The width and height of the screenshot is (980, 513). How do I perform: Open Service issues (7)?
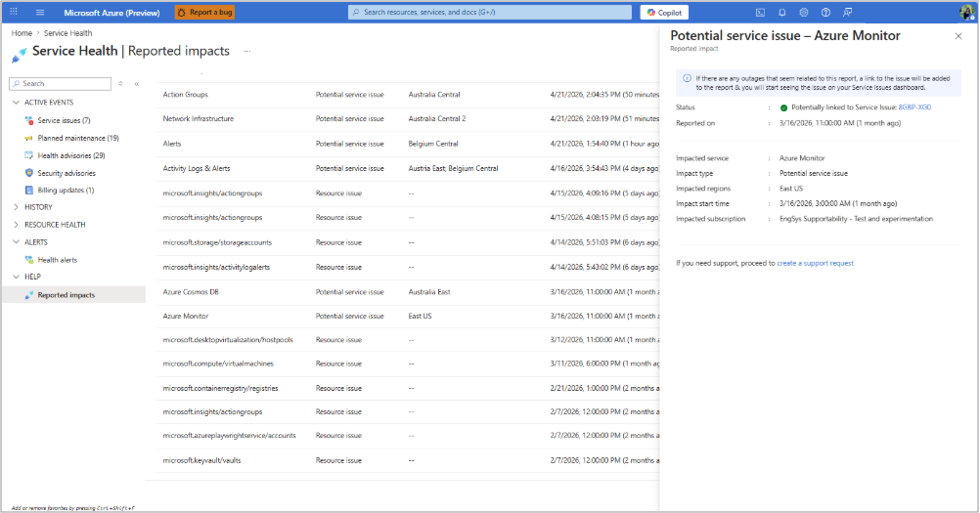pyautogui.click(x=64, y=120)
